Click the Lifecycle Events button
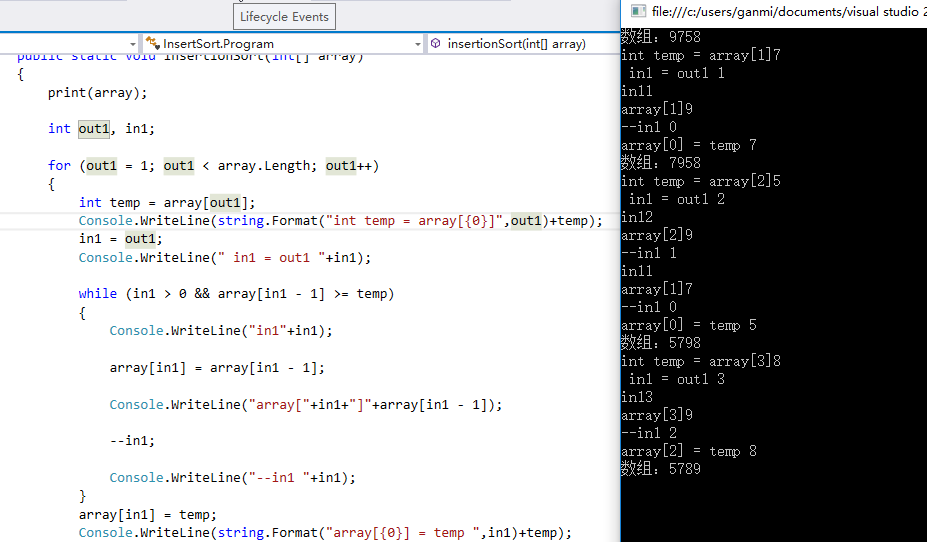 click(284, 17)
